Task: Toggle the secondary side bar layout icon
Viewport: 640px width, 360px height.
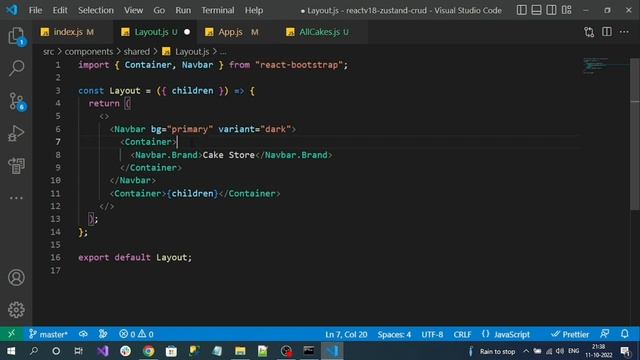Action: coord(551,10)
